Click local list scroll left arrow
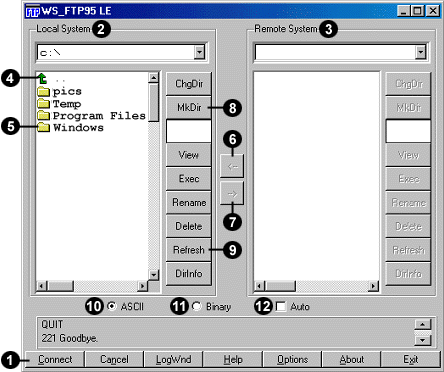The height and width of the screenshot is (372, 444). 42,286
